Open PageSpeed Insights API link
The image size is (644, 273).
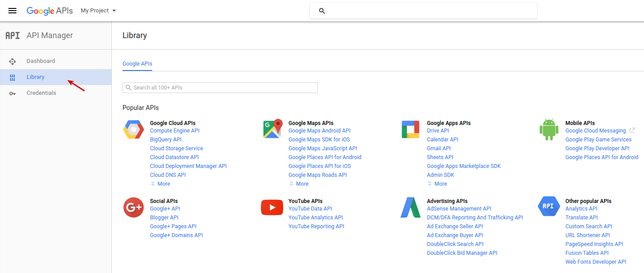[594, 244]
